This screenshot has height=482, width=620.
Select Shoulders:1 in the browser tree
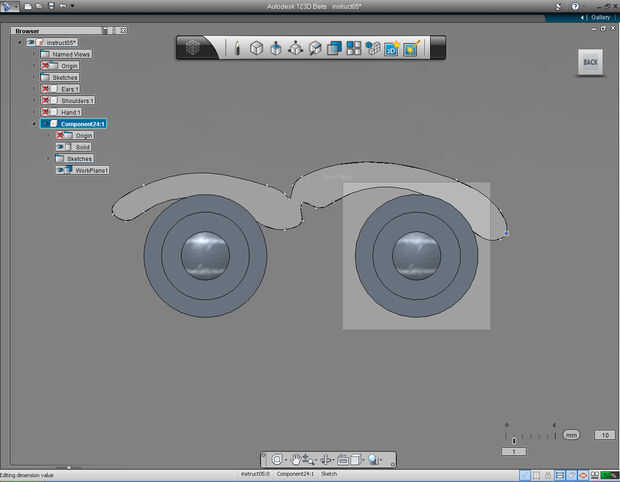(x=77, y=101)
